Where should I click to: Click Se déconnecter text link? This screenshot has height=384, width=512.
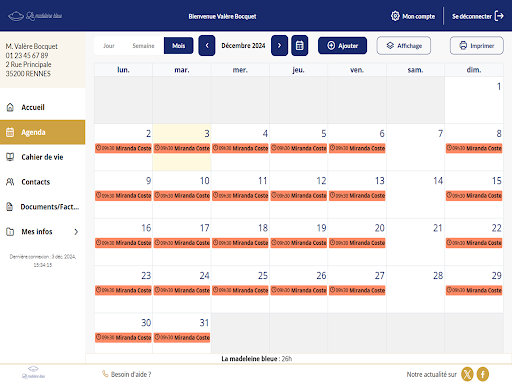[472, 16]
